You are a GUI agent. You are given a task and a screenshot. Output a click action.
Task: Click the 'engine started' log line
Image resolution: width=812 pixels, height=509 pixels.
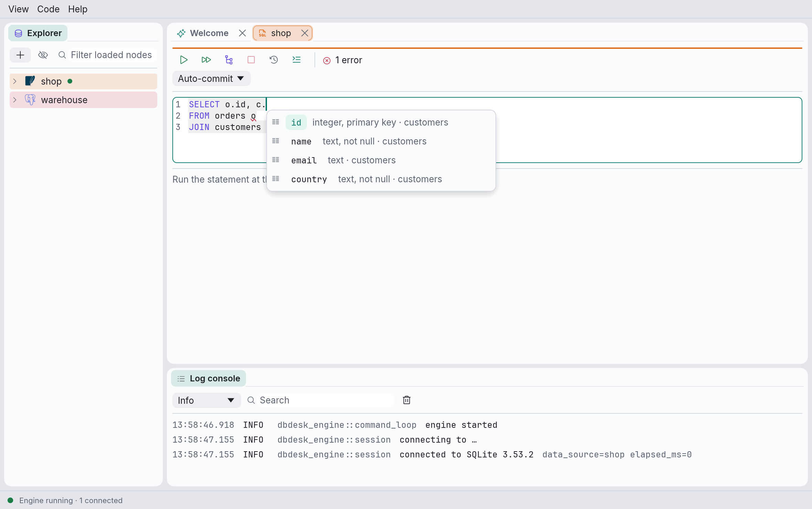coord(461,425)
